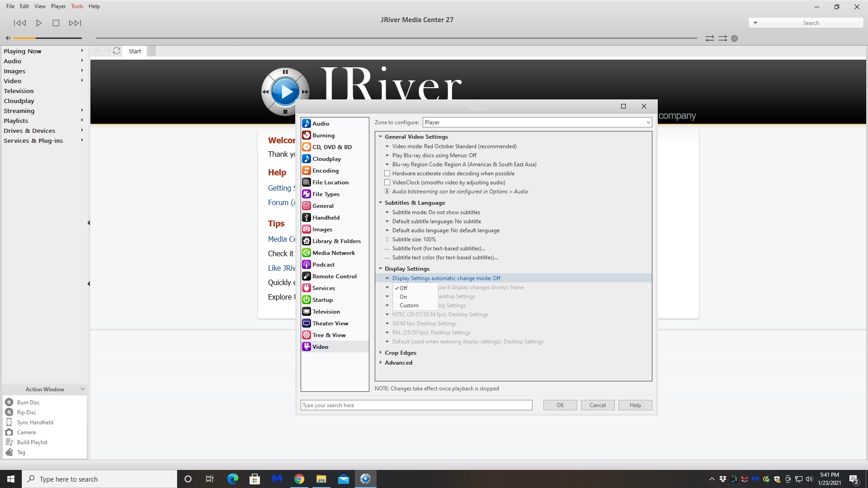Viewport: 868px width, 488px height.
Task: Select Television in the Options list
Action: click(x=335, y=311)
